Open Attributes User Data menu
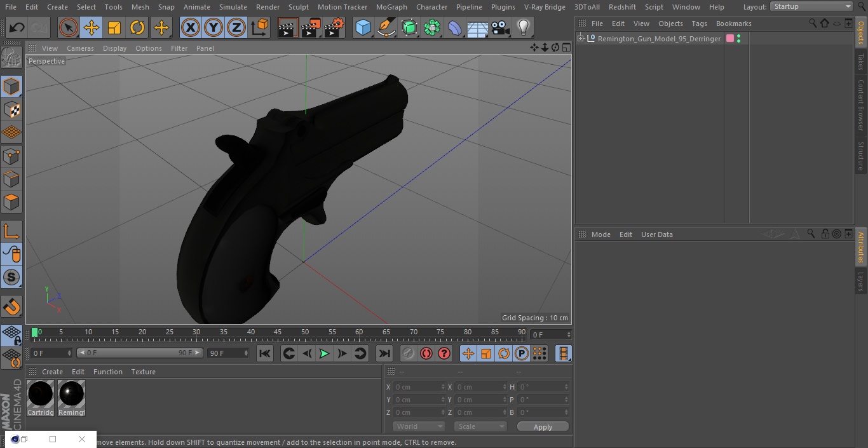 (x=656, y=234)
